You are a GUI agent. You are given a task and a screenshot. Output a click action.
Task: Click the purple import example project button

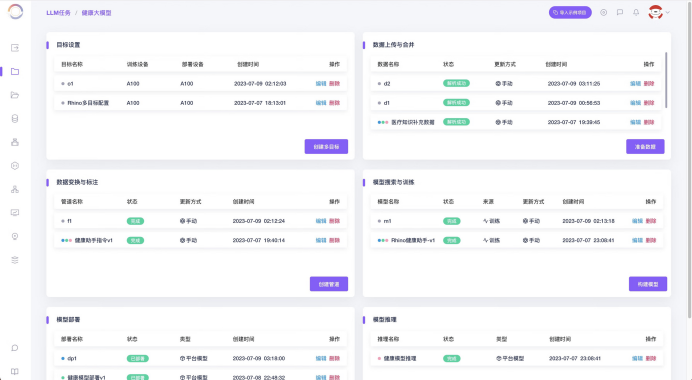(570, 12)
